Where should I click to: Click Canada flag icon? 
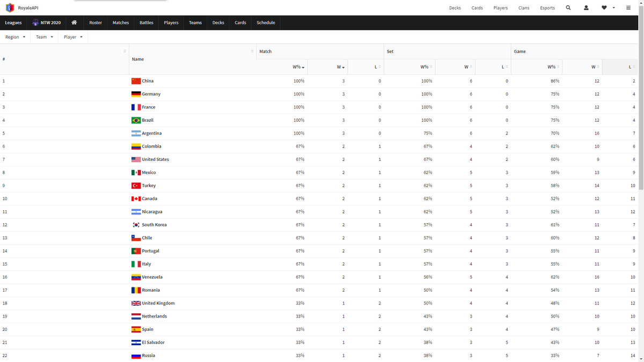point(136,198)
